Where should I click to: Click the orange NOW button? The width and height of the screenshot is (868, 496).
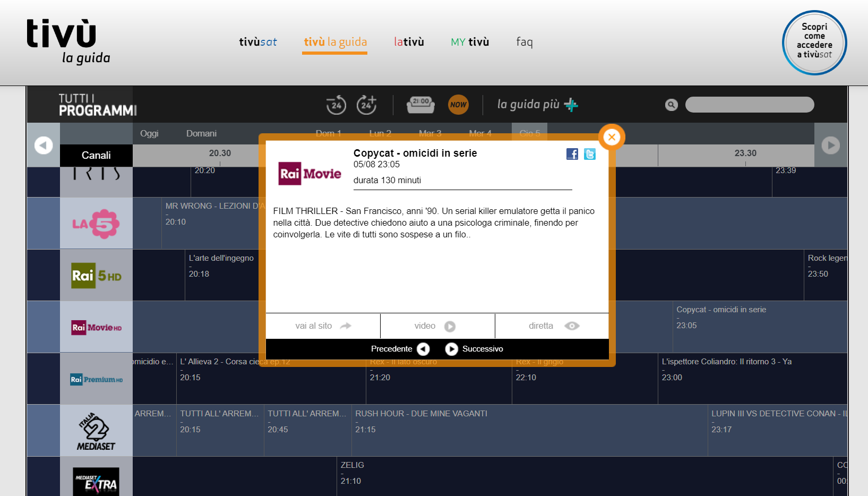tap(458, 105)
